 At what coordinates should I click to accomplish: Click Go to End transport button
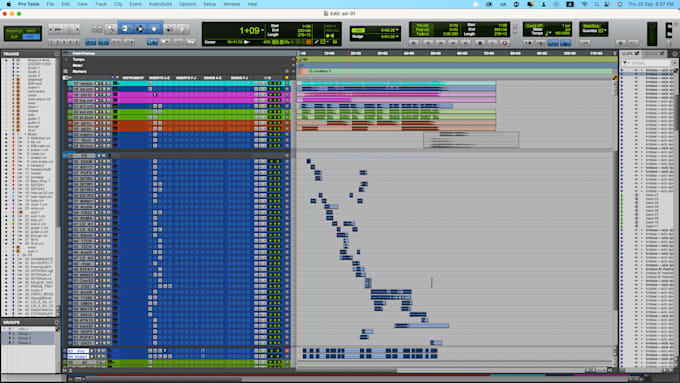point(466,43)
